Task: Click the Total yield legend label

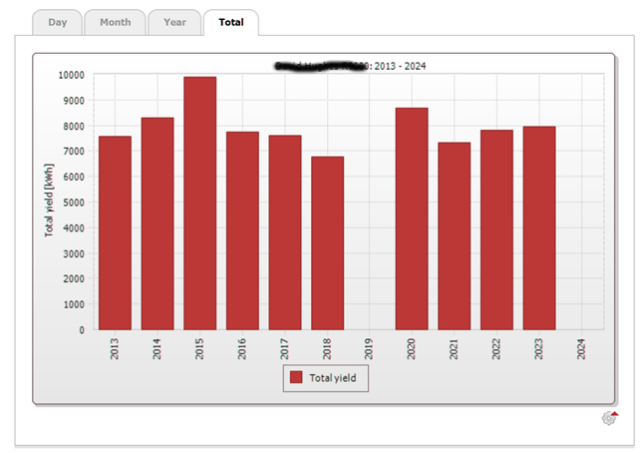Action: tap(334, 378)
